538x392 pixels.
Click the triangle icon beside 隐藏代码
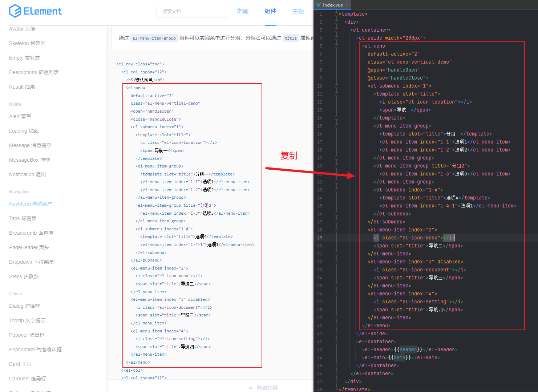(x=251, y=388)
